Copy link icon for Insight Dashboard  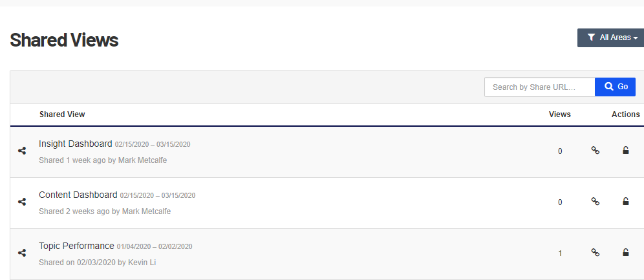tap(595, 150)
